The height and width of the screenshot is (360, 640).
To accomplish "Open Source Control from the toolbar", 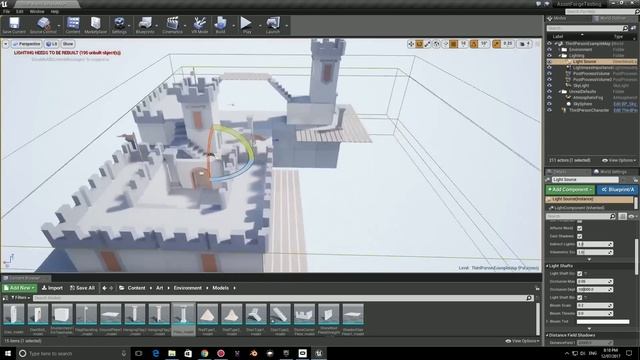I will 43,24.
